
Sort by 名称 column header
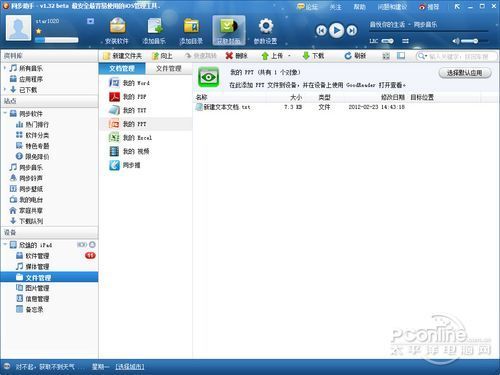[201, 97]
